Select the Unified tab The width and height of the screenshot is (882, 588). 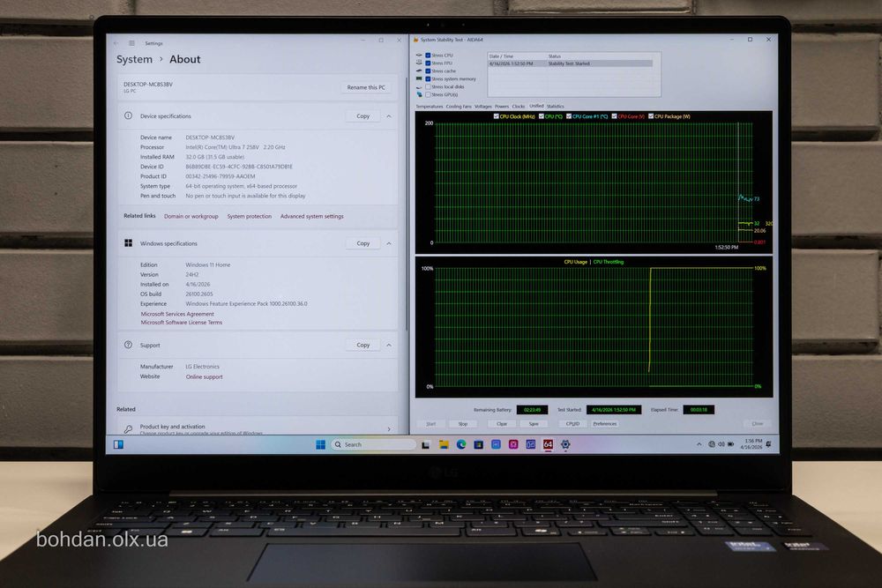pos(536,106)
